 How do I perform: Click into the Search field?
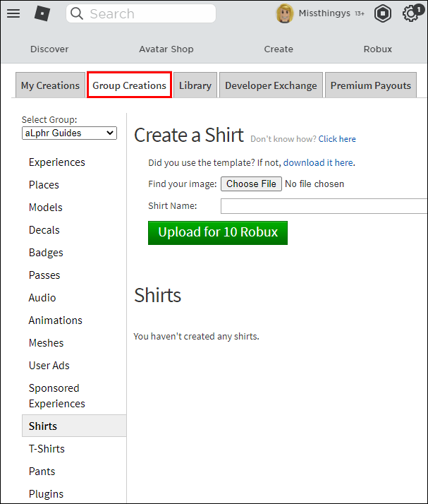141,13
